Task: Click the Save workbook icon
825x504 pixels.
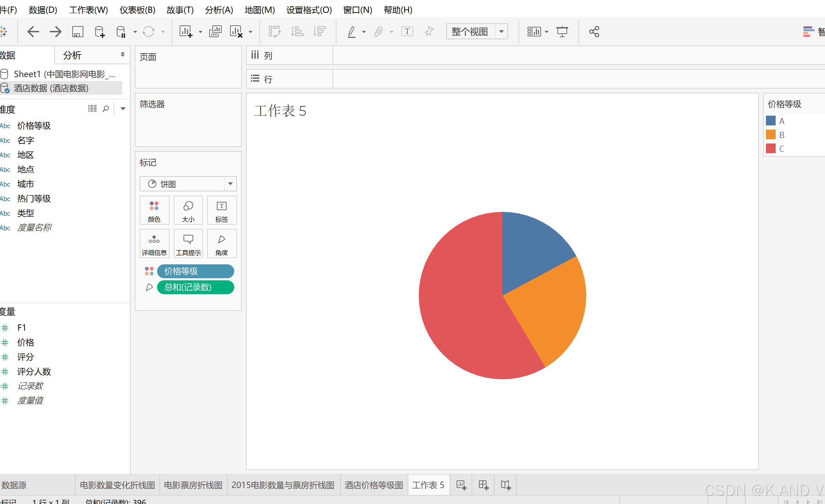Action: coord(77,32)
